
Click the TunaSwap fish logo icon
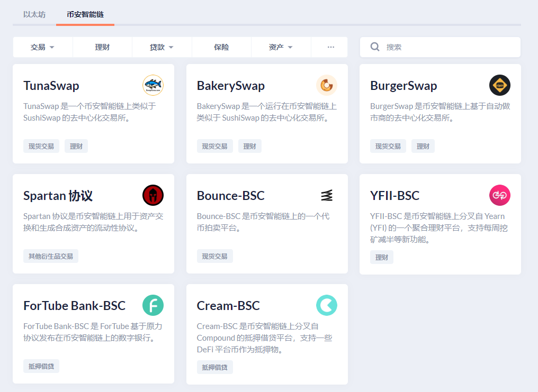153,85
